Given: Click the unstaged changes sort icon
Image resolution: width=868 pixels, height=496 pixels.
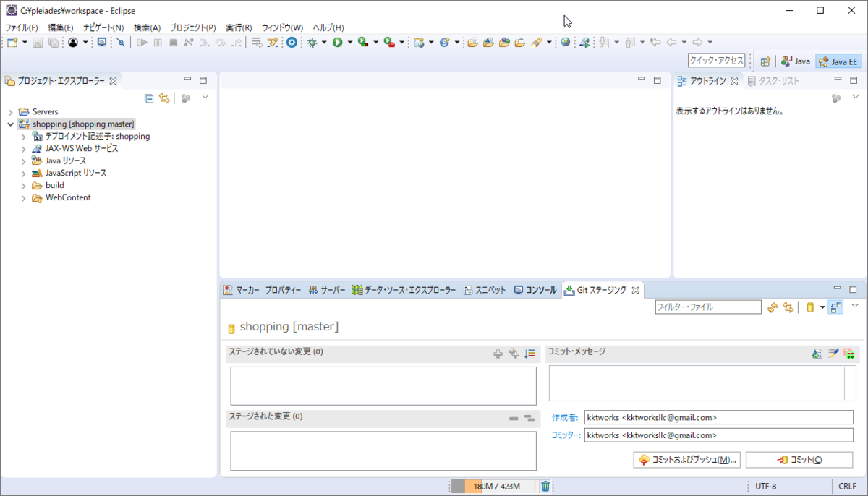Looking at the screenshot, I should (x=530, y=354).
